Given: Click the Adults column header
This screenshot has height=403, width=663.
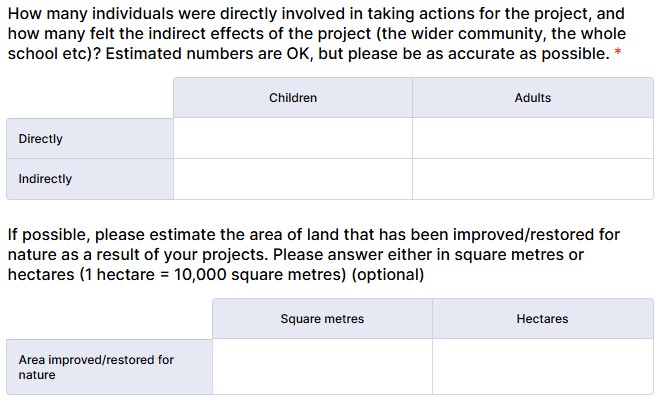Looking at the screenshot, I should [x=532, y=98].
